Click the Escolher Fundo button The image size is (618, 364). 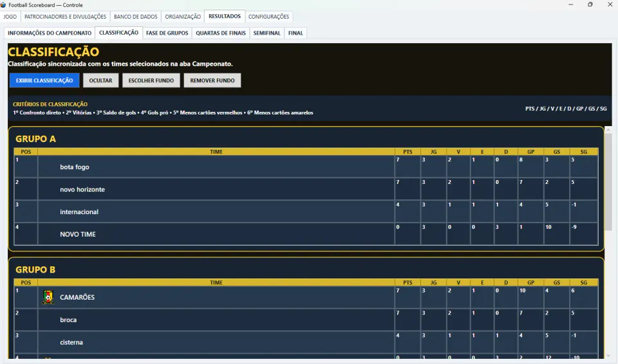click(x=151, y=80)
